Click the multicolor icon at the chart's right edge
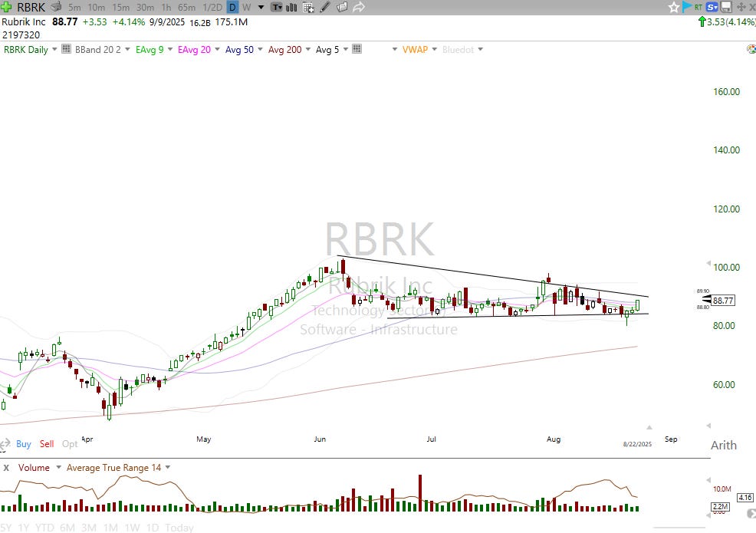 point(751,49)
